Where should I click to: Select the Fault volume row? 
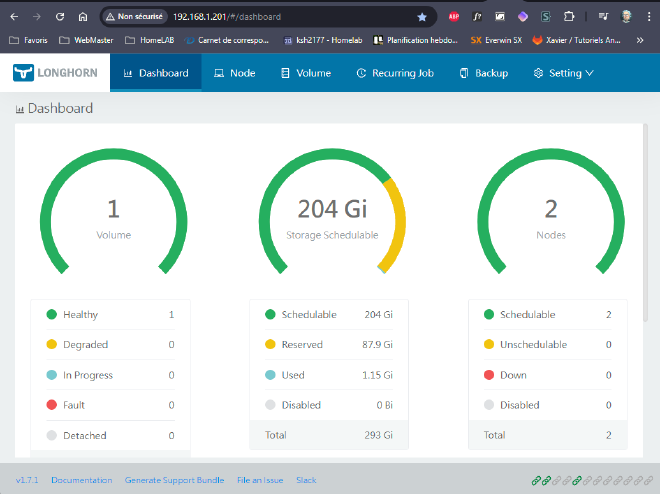[x=110, y=405]
